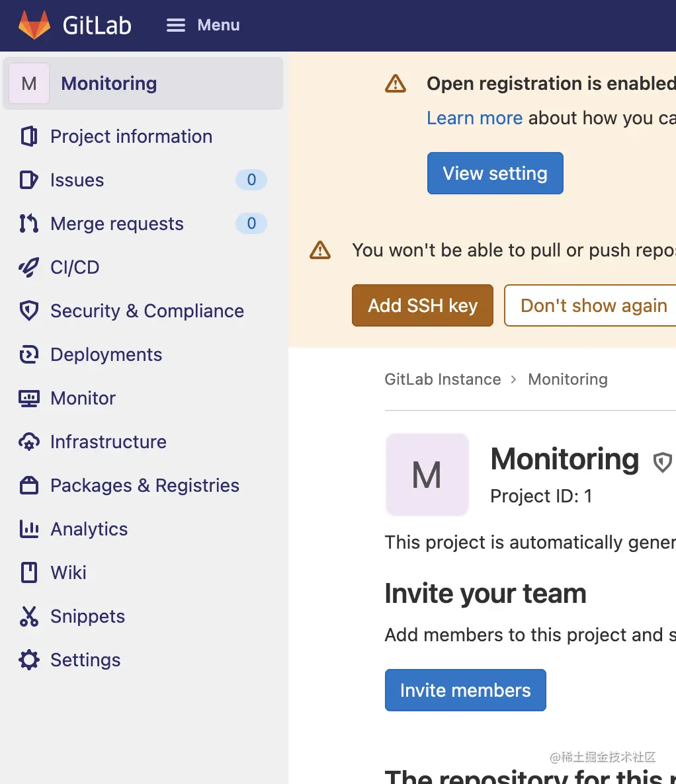Click the Monitor screen icon
676x784 pixels.
tap(29, 399)
